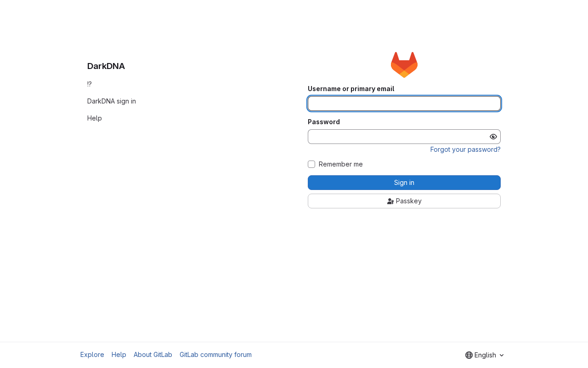Viewport: 588px width, 368px height.
Task: Expand the English language dropdown
Action: 485,355
